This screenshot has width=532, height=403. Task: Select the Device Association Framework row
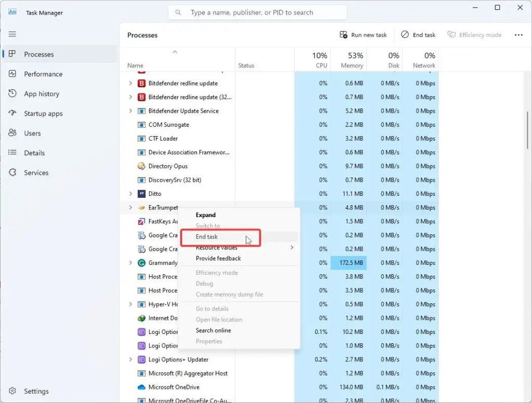279,152
